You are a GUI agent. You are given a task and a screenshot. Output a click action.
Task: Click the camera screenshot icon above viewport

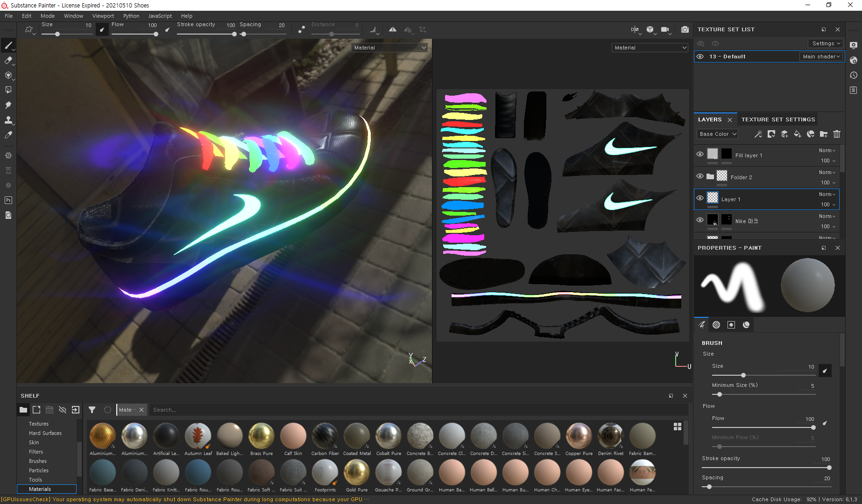point(685,29)
